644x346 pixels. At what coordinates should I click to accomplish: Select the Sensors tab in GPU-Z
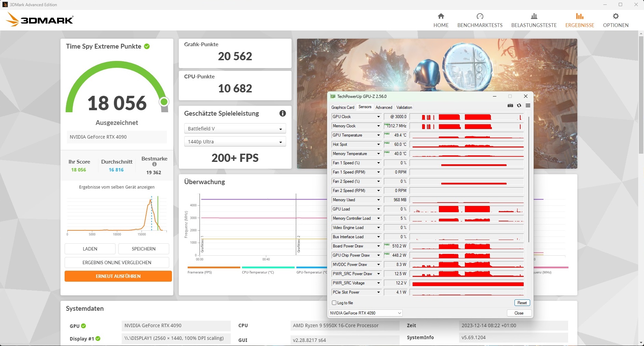click(x=365, y=107)
